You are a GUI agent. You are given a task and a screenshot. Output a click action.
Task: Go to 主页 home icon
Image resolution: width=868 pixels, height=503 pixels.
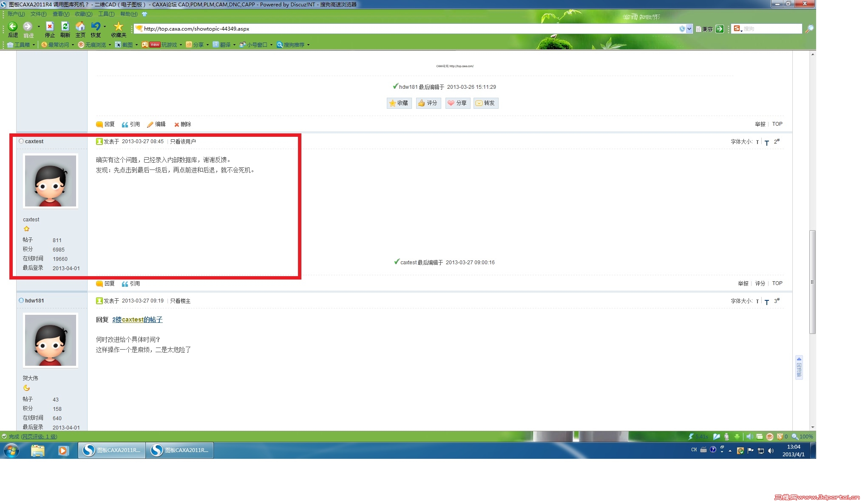point(80,27)
